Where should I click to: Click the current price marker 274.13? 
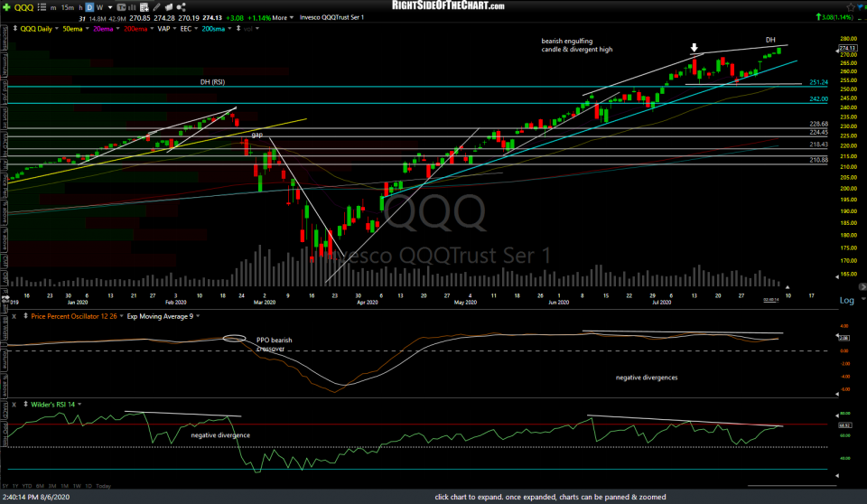tap(848, 49)
